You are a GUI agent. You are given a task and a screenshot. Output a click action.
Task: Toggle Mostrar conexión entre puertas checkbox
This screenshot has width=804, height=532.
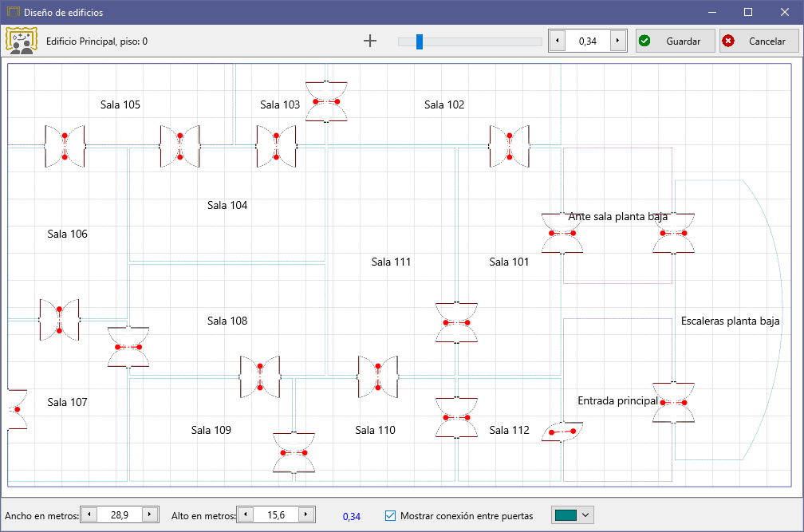390,515
